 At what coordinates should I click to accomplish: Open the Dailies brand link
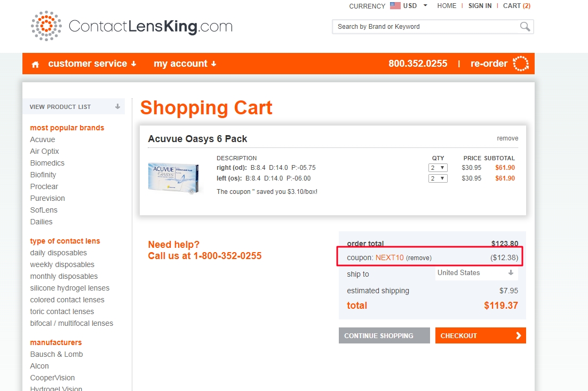[x=41, y=222]
